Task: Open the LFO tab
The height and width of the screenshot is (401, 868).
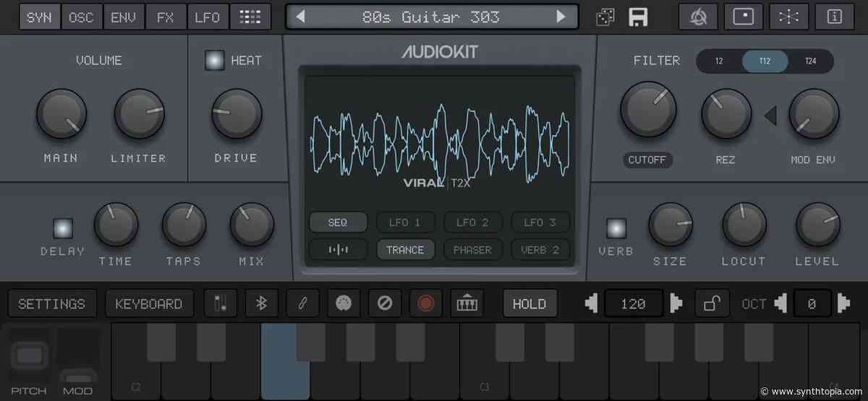Action: click(x=208, y=17)
